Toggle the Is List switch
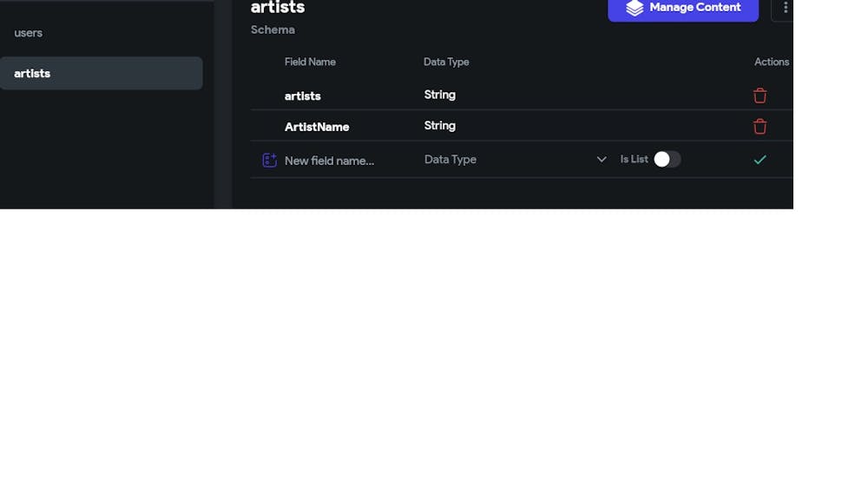Screen dimensions: 868x489 click(667, 160)
